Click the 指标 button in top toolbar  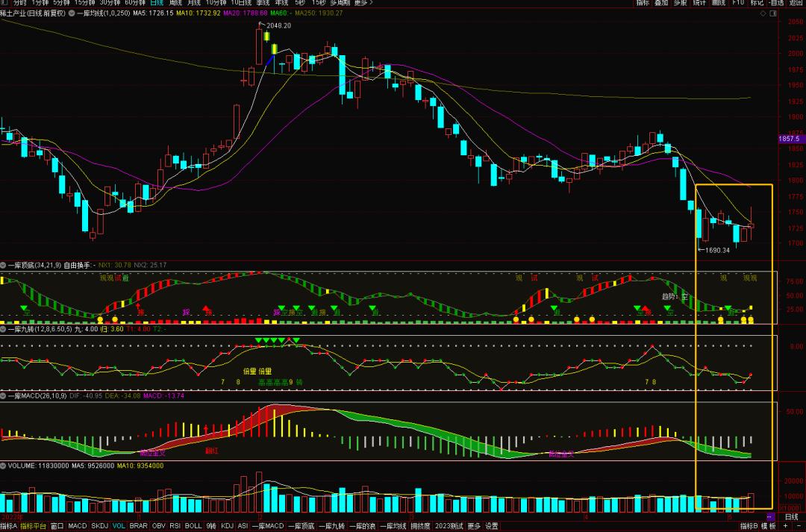pyautogui.click(x=643, y=3)
